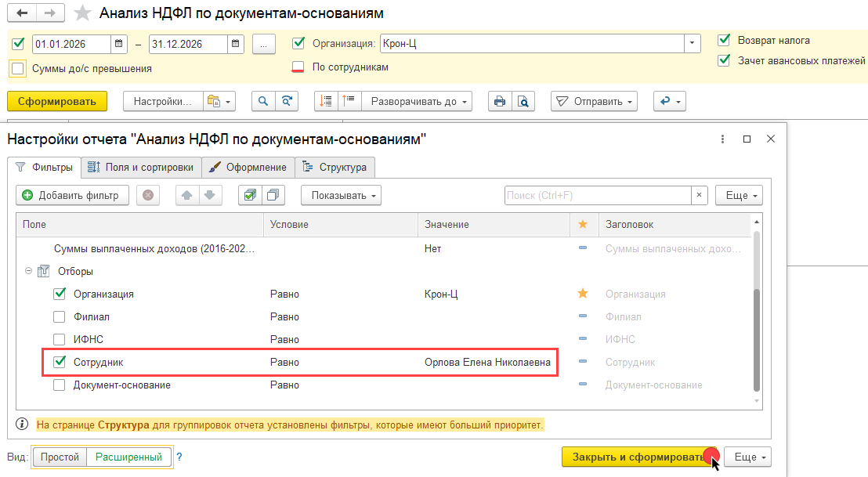Uncheck Зачет авансовых платежей checkbox
Image resolution: width=868 pixels, height=477 pixels.
pos(724,60)
